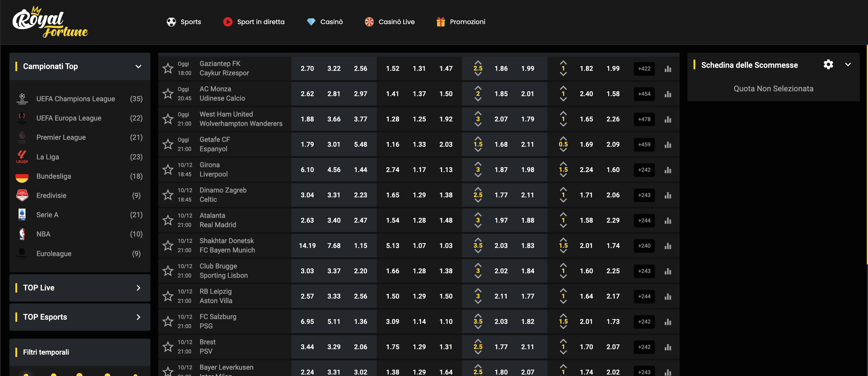
Task: Star the Dinamo Zagreb vs Celtic match
Action: pos(168,195)
